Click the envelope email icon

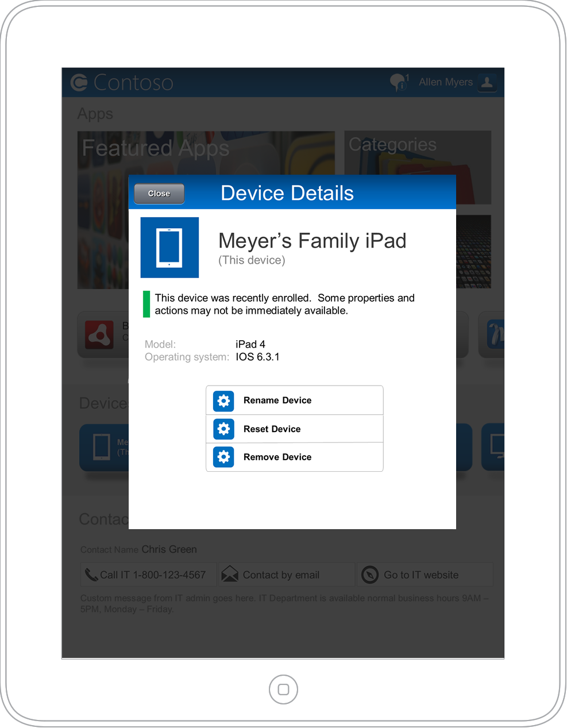tap(230, 574)
